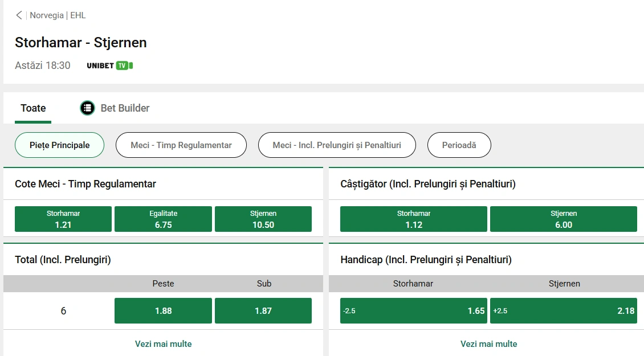
Task: Choose Storhamar -2.5 handicap at 1.65
Action: coord(413,311)
